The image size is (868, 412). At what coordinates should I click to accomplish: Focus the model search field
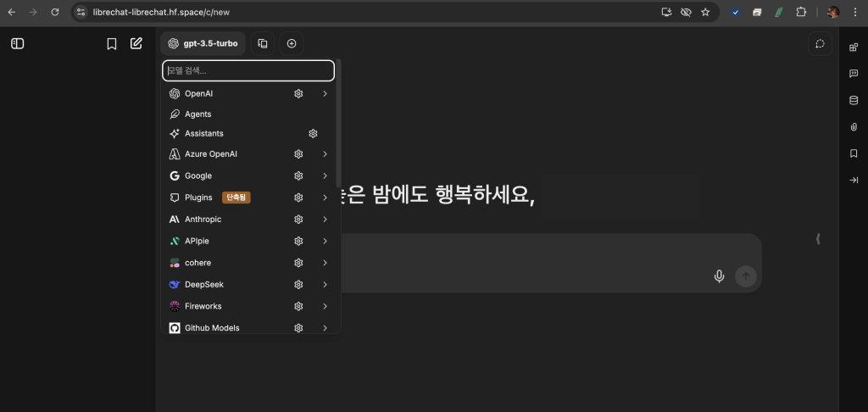(x=248, y=71)
